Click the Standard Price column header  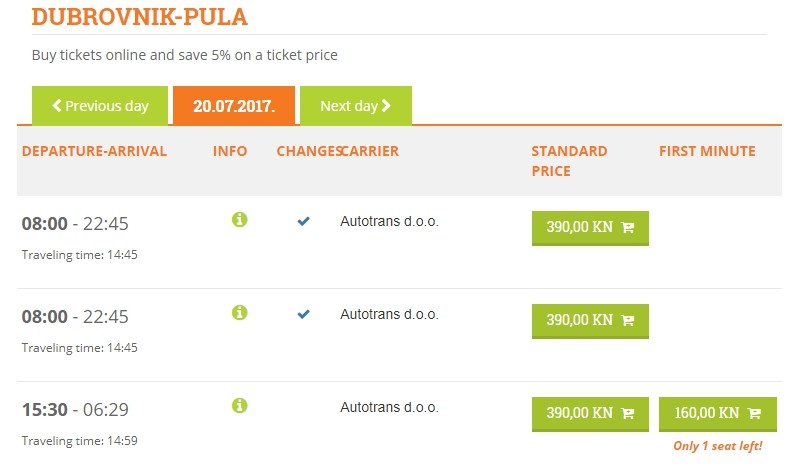coord(569,161)
